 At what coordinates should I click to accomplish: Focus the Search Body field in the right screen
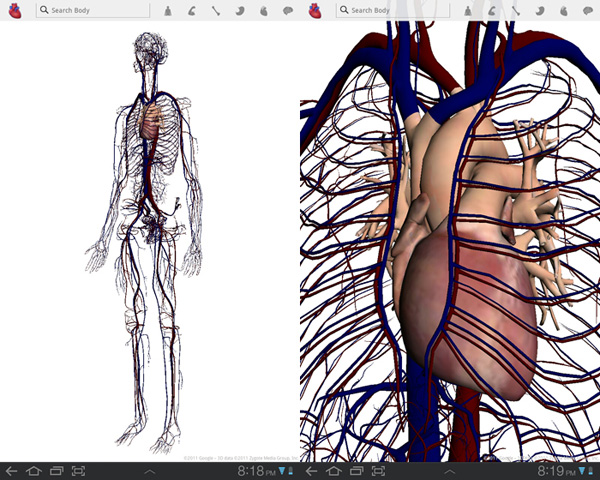[393, 10]
